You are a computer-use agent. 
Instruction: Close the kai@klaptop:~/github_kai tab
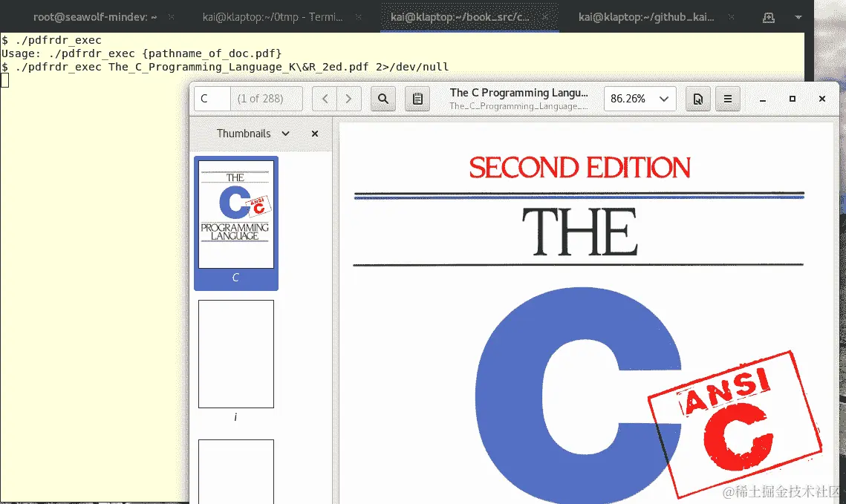click(732, 17)
